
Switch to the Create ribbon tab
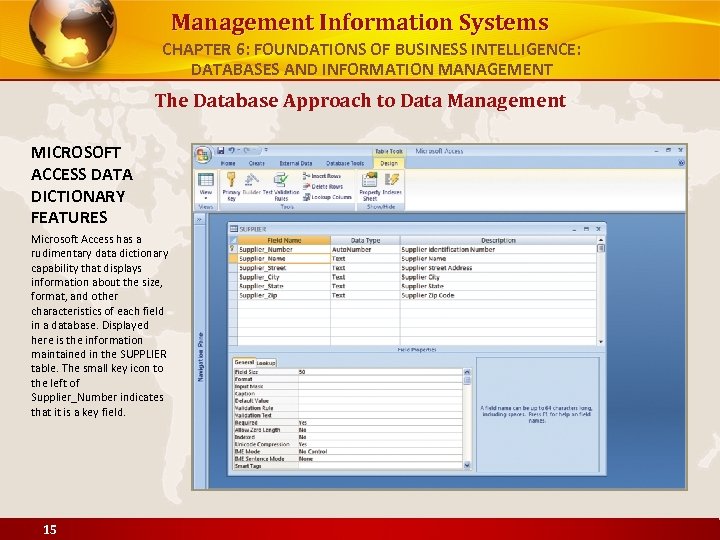[x=256, y=163]
